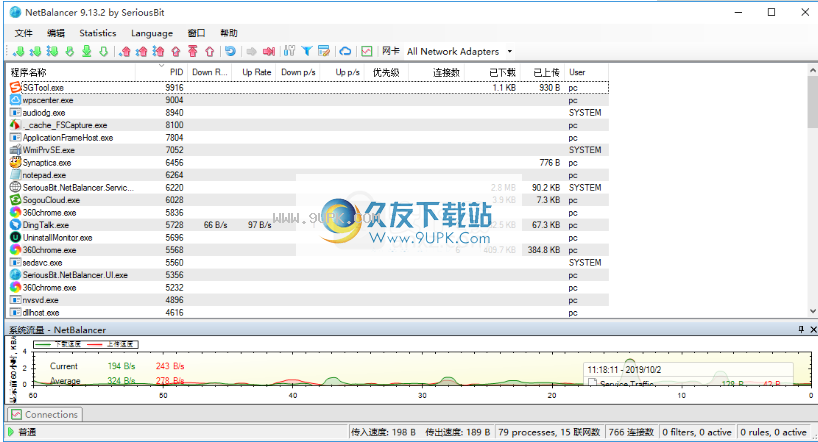The height and width of the screenshot is (442, 818).
Task: Click the '0 filters, 0 active' status entry
Action: click(696, 432)
